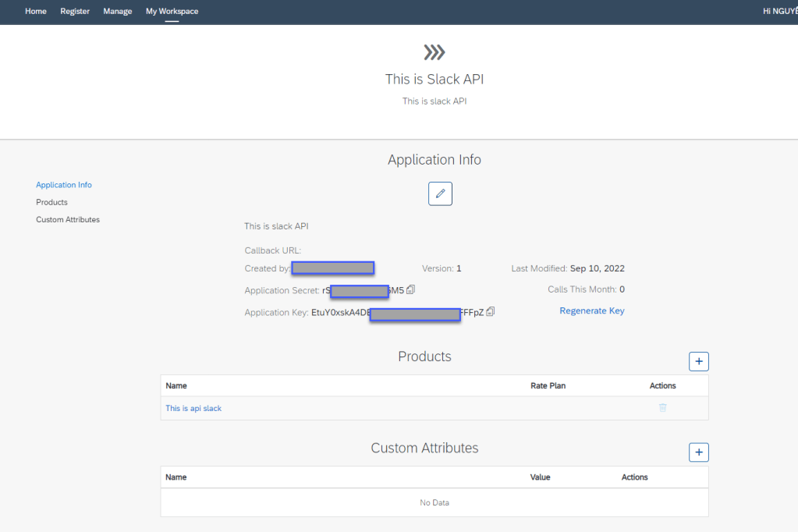Open the Manage menu item
Viewport: 798px width, 532px height.
tap(117, 12)
